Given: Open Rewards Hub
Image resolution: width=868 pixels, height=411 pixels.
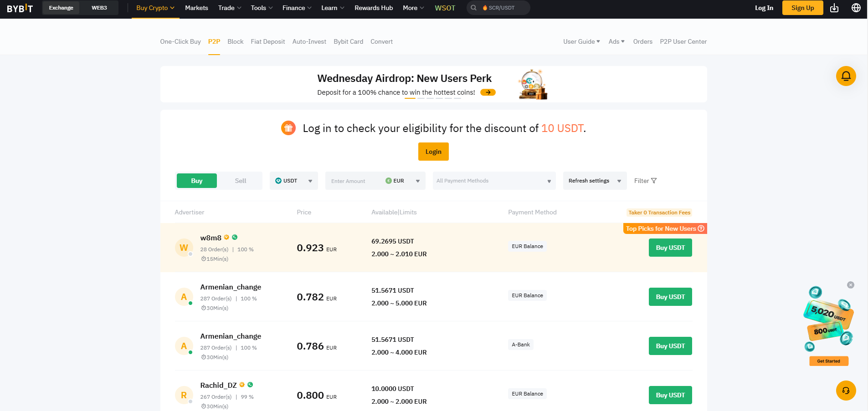Looking at the screenshot, I should (x=374, y=8).
